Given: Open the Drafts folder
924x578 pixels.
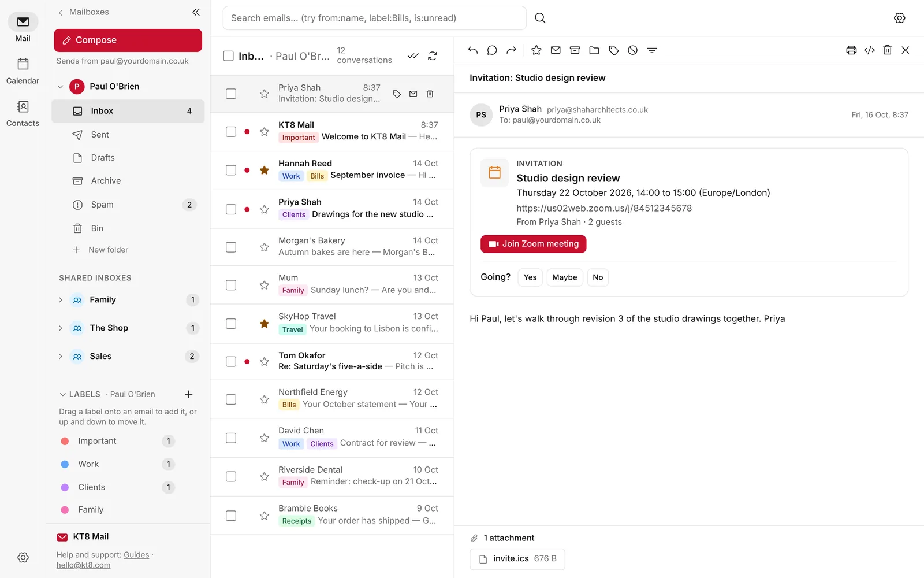Looking at the screenshot, I should coord(128,158).
